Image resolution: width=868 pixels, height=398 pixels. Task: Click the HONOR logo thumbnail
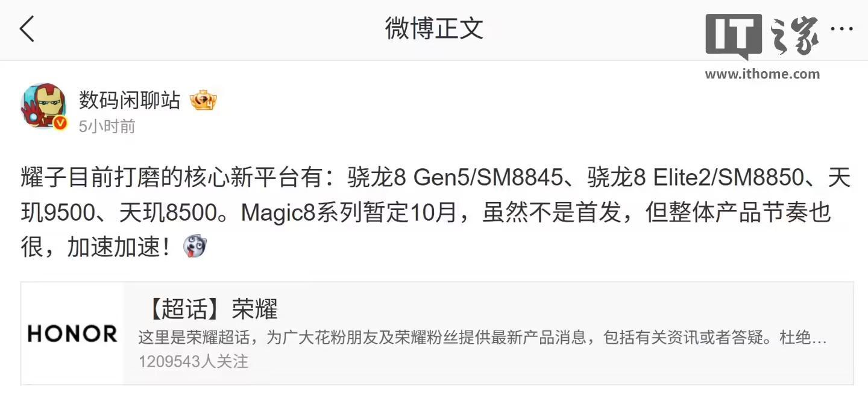[x=72, y=333]
